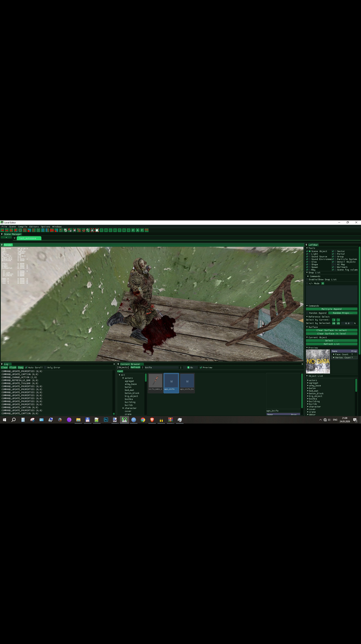Collapse the Preview section in LeftBar
The image size is (361, 644).
point(307,348)
